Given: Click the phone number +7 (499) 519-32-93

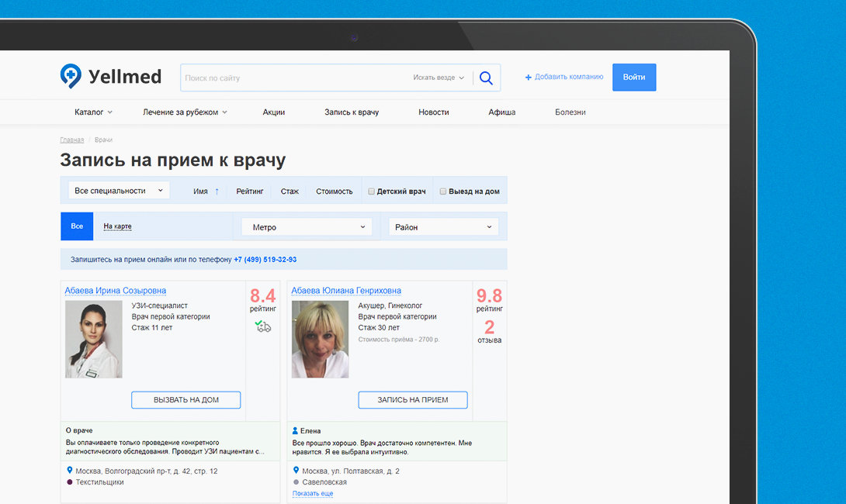Looking at the screenshot, I should [x=265, y=259].
